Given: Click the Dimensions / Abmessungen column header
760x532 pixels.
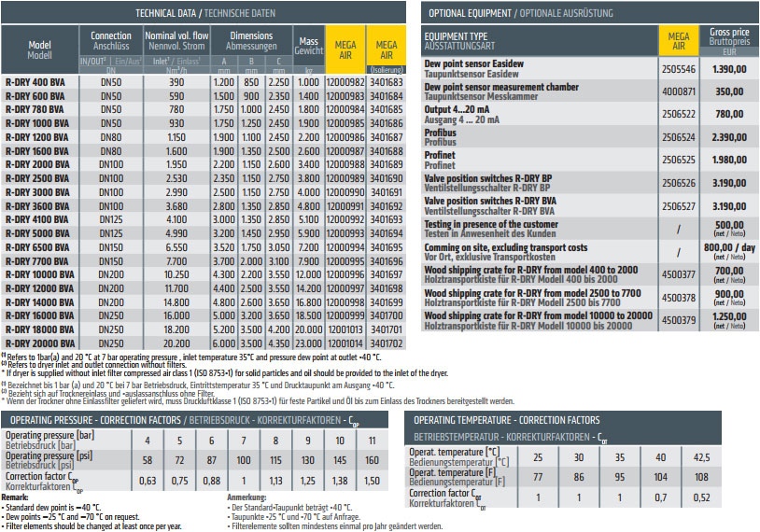Looking at the screenshot, I should [251, 41].
